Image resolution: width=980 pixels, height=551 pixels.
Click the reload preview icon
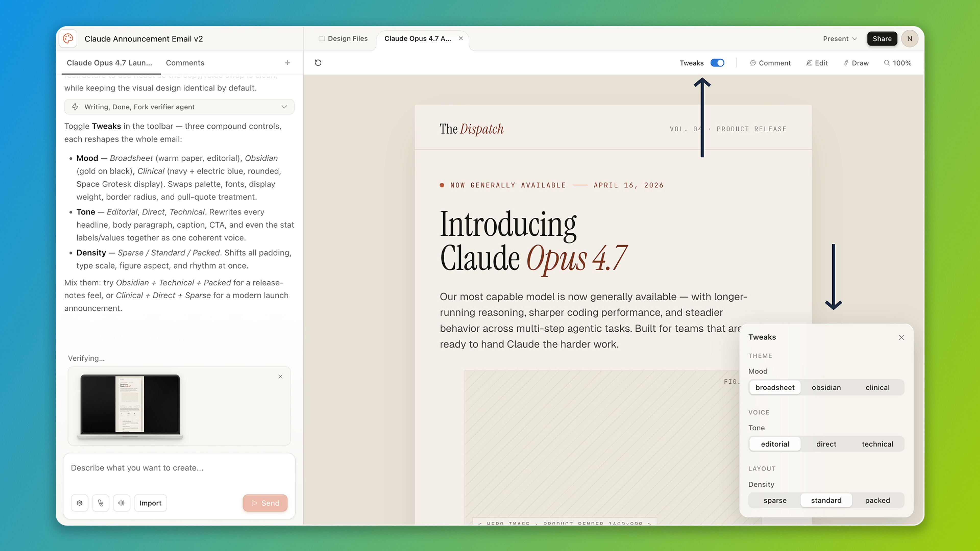tap(318, 63)
